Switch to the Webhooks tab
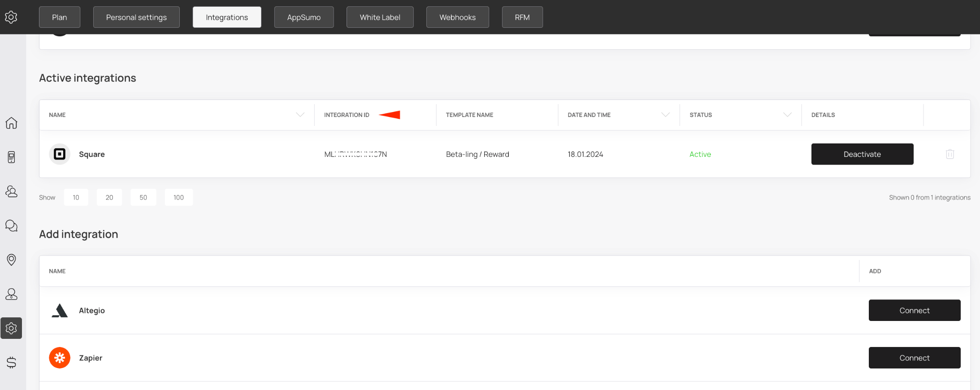 (457, 17)
